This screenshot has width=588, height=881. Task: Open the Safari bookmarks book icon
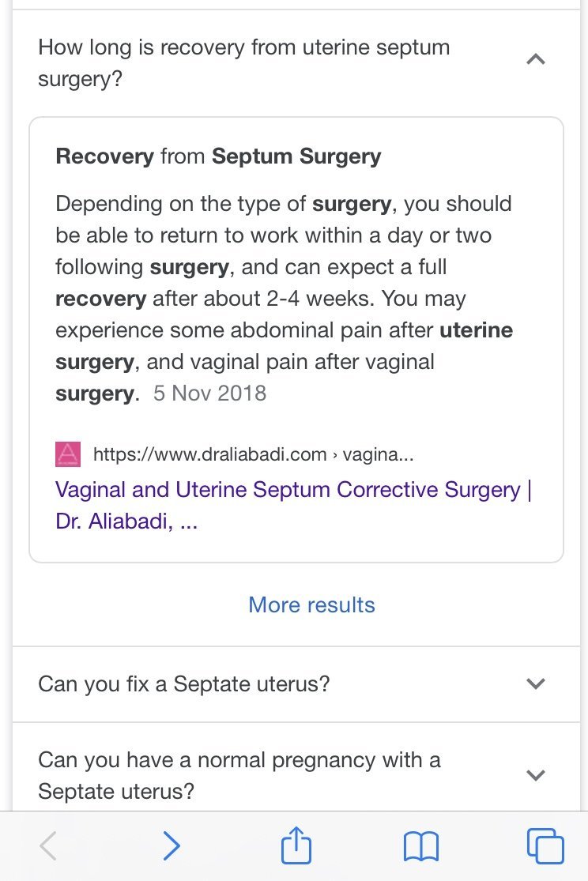pyautogui.click(x=420, y=847)
